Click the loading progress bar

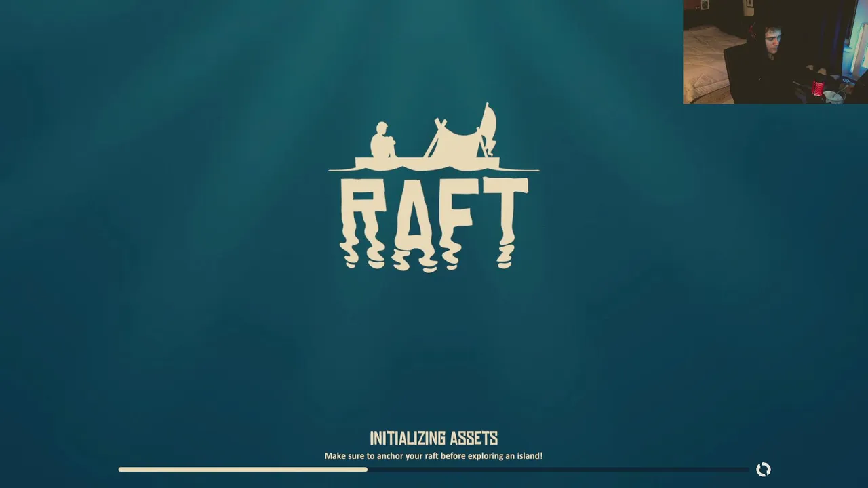[434, 469]
